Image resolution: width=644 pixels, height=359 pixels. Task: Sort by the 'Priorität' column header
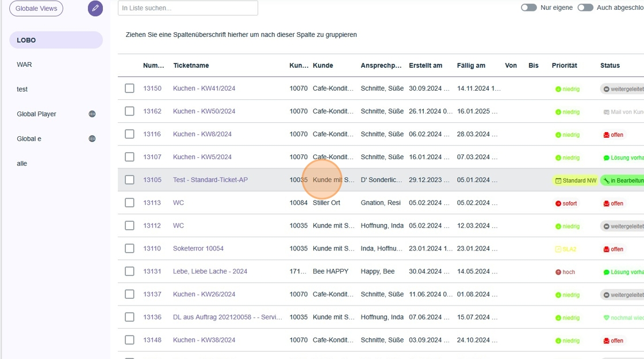point(564,65)
